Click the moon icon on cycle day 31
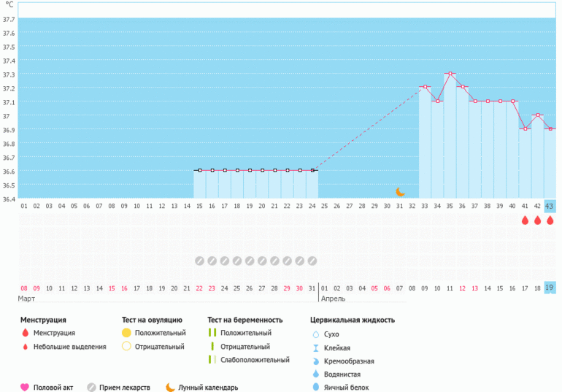 tap(400, 192)
